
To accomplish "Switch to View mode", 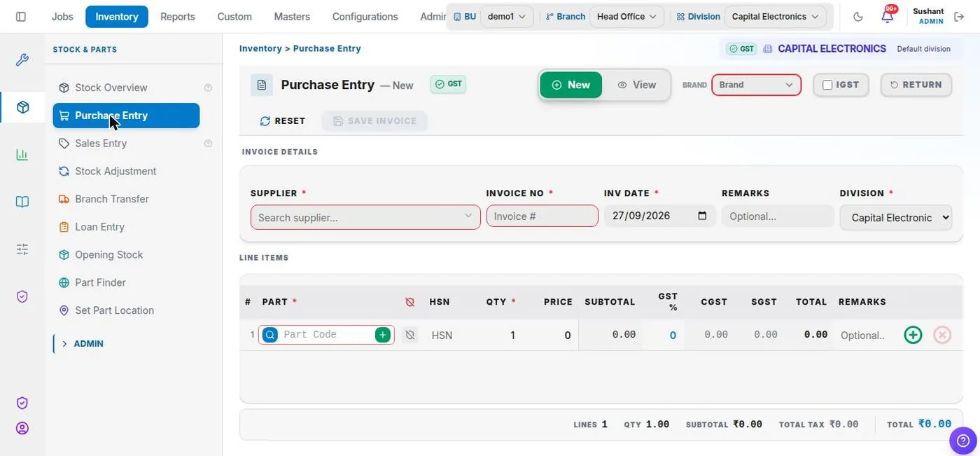I will click(x=636, y=85).
